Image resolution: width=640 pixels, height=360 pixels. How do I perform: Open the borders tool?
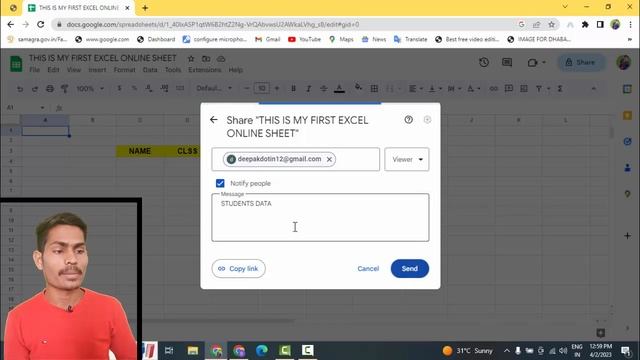(374, 89)
